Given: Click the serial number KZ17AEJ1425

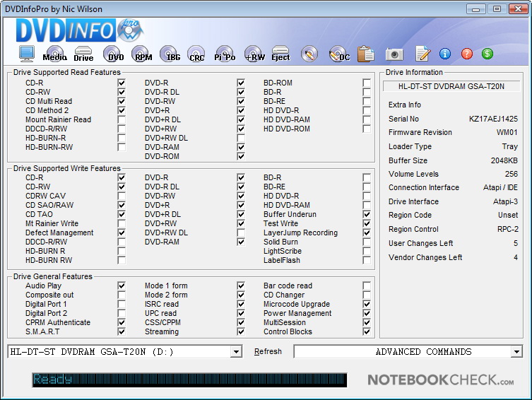Looking at the screenshot, I should (493, 119).
